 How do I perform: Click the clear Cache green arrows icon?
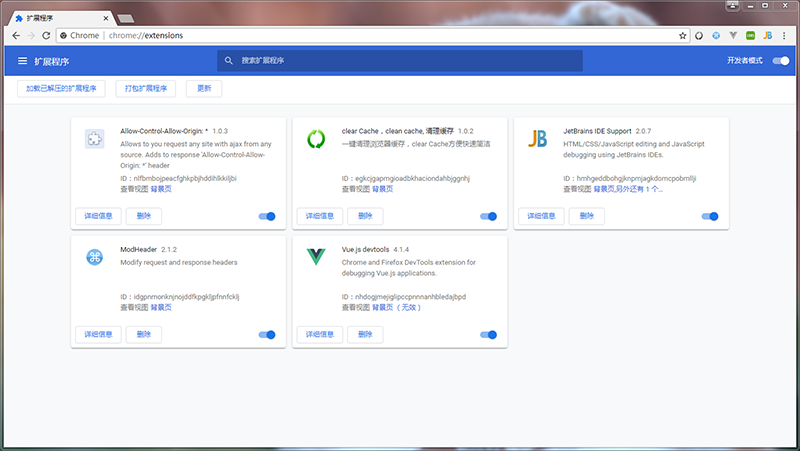point(316,139)
